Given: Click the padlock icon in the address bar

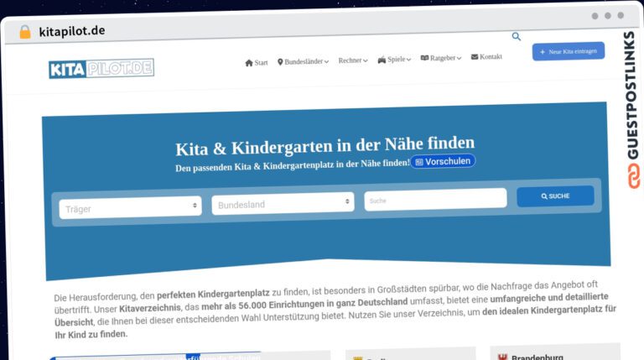Looking at the screenshot, I should 25,32.
